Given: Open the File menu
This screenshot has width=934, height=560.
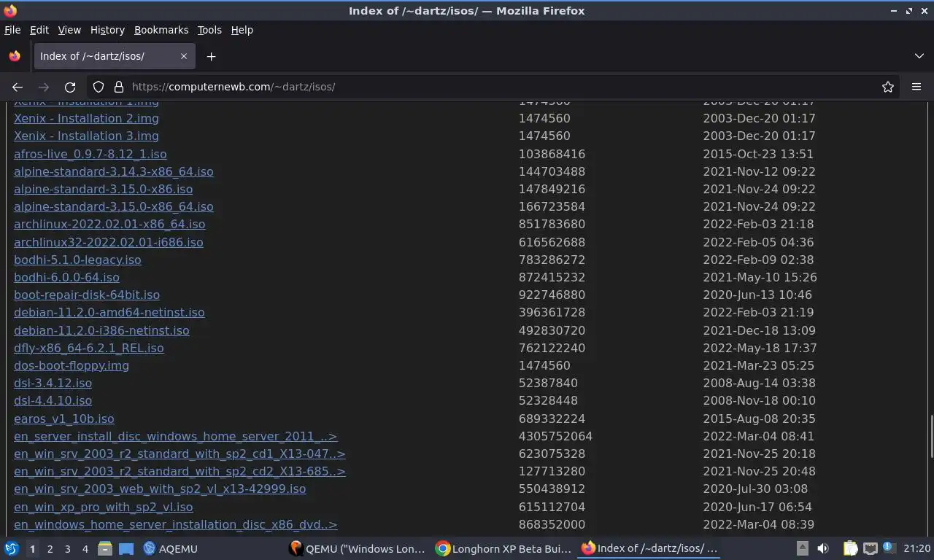Looking at the screenshot, I should click(x=12, y=30).
